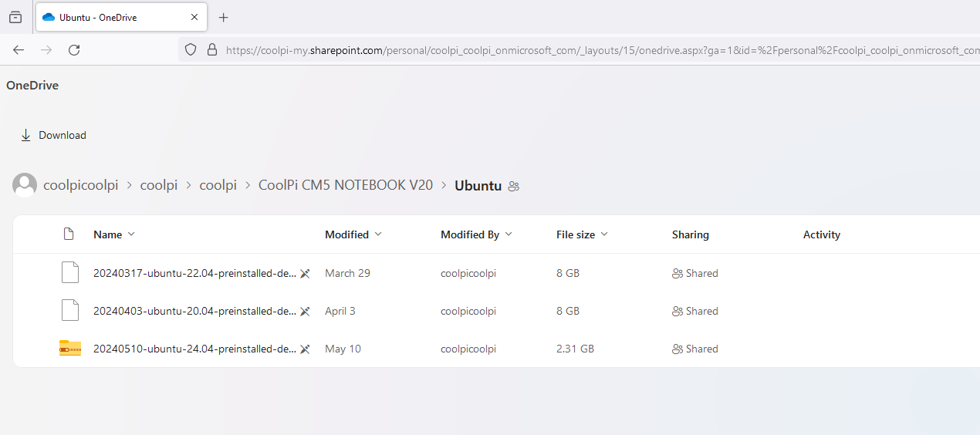
Task: Click modified date May 10
Action: coord(343,349)
